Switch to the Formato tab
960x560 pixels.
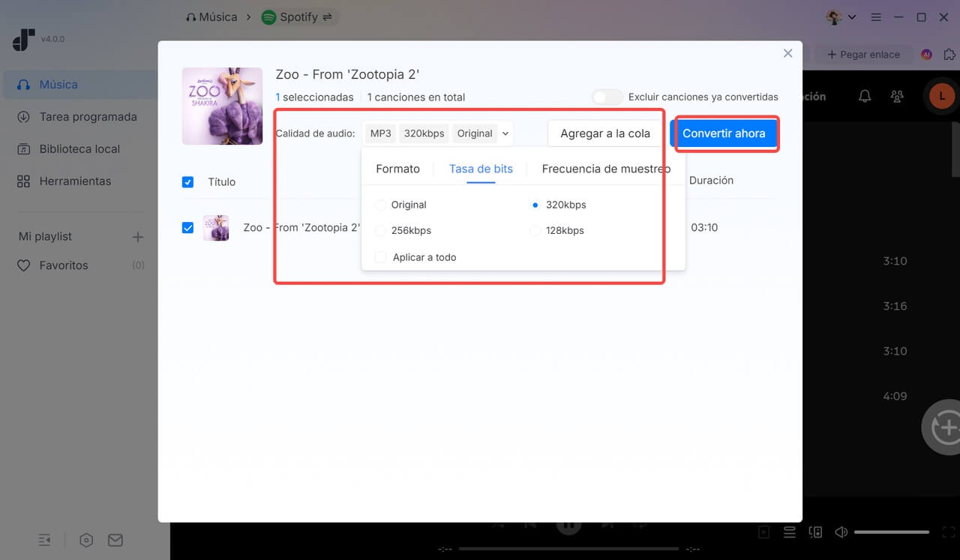[397, 169]
